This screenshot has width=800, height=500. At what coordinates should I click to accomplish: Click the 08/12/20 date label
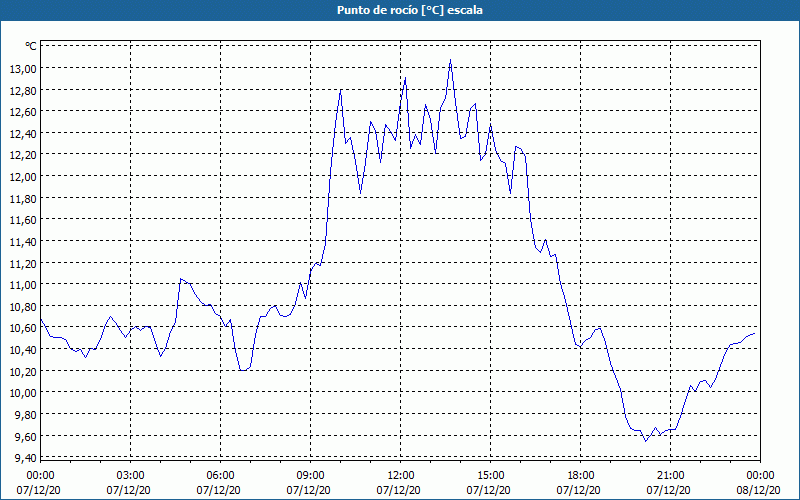point(758,490)
